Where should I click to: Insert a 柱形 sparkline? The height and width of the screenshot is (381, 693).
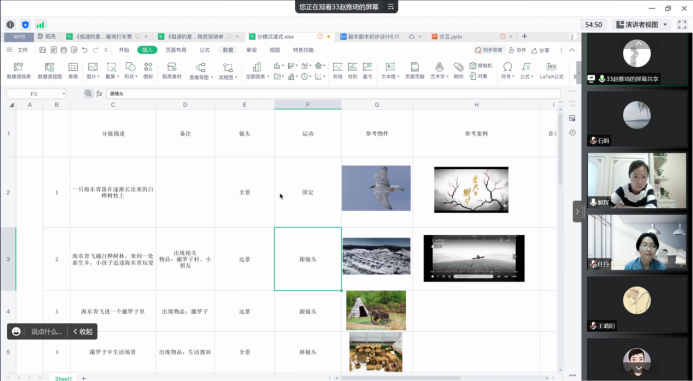click(x=352, y=71)
